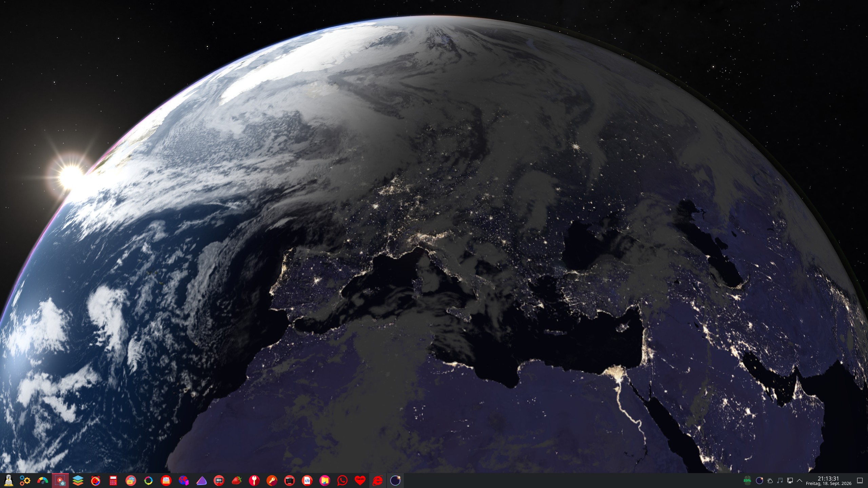Launch the red WhatsApp phone icon

[342, 481]
